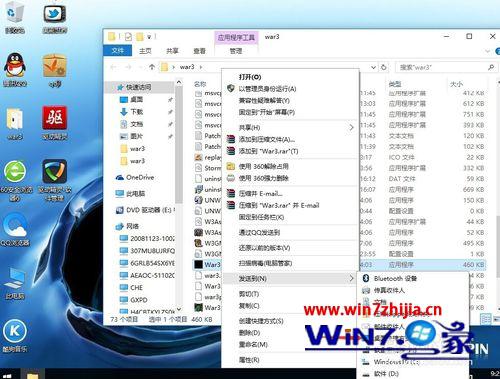Switch to details view icon in status bar

(x=486, y=319)
